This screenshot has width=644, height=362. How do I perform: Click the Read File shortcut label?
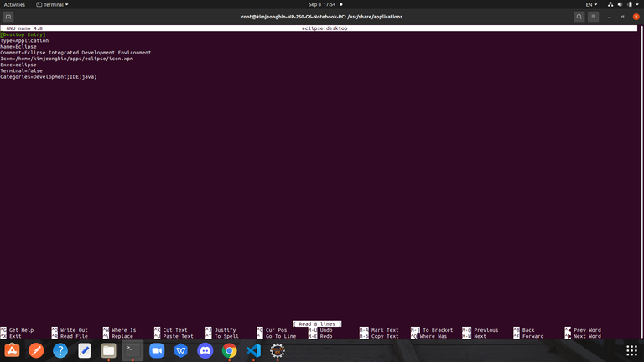[74, 336]
